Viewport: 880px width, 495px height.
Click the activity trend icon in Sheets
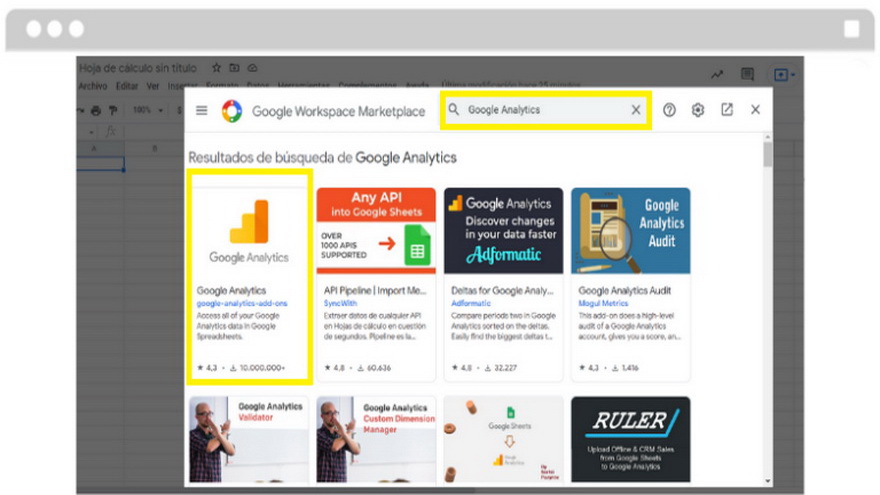pyautogui.click(x=717, y=74)
